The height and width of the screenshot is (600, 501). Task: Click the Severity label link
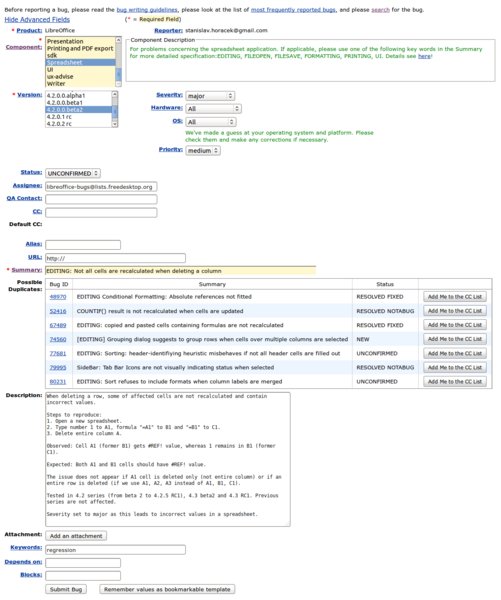170,95
